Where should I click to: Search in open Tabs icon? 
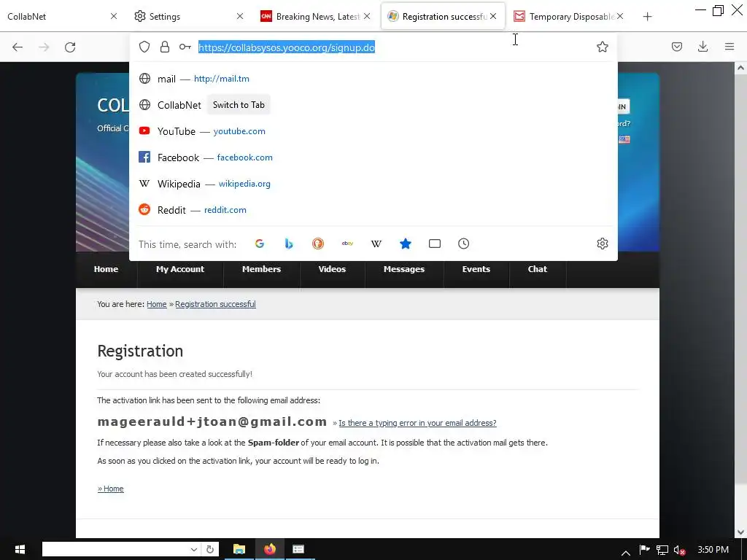click(x=435, y=244)
